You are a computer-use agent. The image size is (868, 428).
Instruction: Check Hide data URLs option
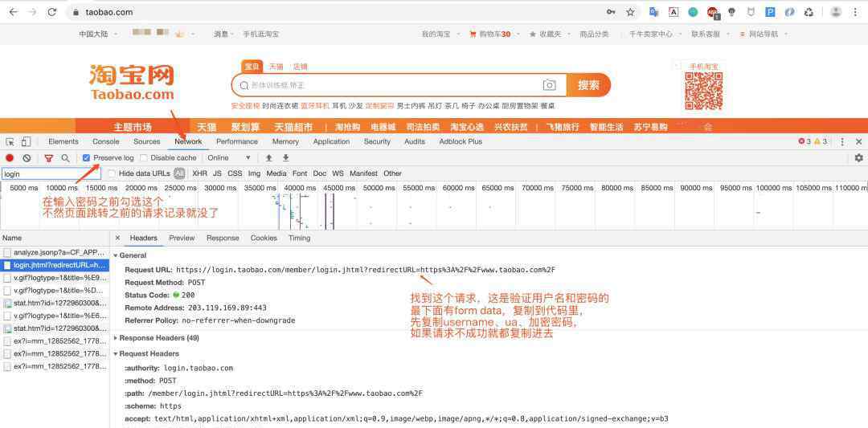click(112, 173)
